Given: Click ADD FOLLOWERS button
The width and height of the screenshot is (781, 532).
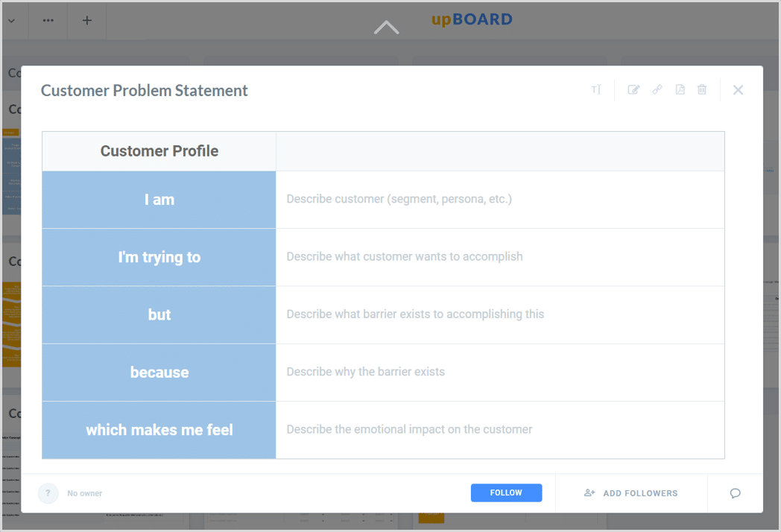Looking at the screenshot, I should coord(631,493).
